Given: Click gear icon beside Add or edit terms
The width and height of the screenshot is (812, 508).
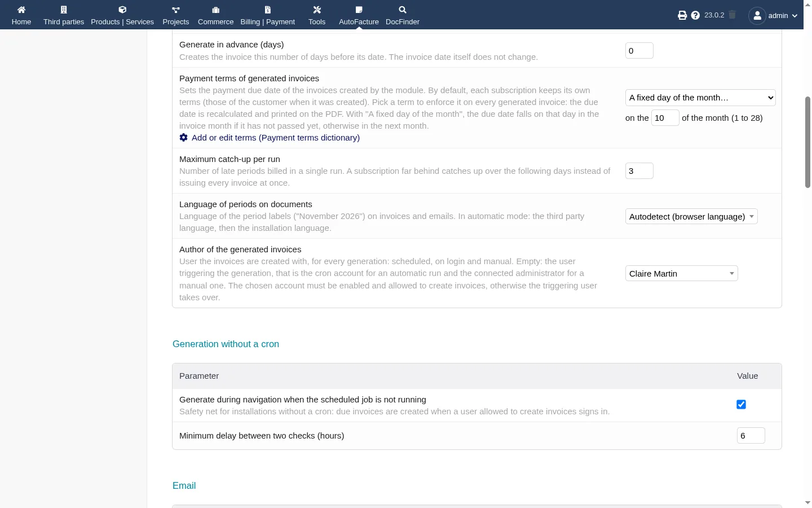Looking at the screenshot, I should [183, 137].
